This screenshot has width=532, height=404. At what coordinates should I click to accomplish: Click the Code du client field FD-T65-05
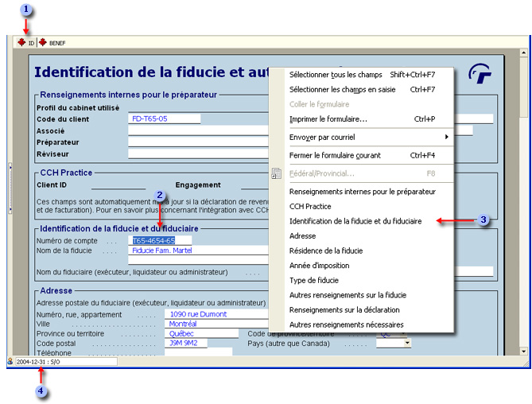[x=165, y=118]
